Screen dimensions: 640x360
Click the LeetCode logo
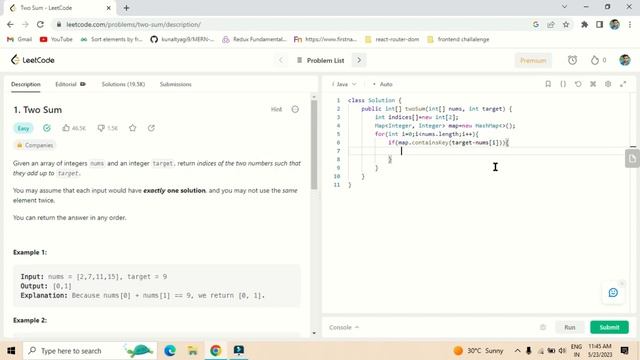(33, 60)
